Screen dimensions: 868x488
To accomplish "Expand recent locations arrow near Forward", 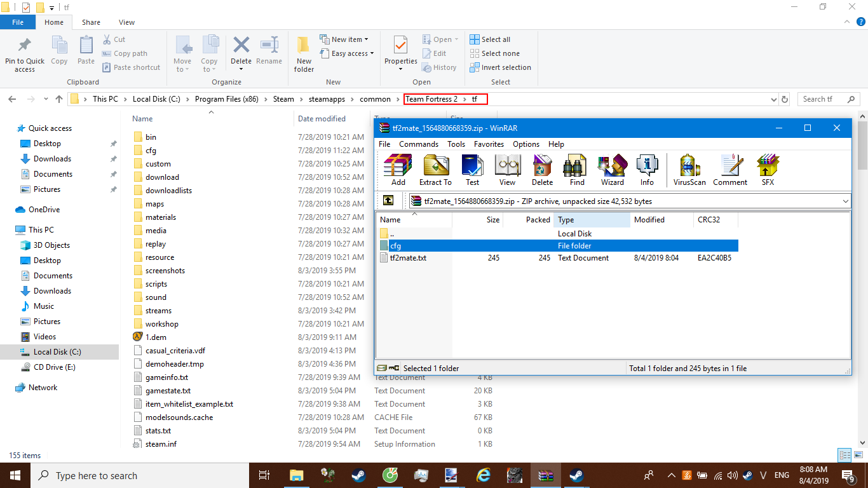I will click(x=46, y=99).
